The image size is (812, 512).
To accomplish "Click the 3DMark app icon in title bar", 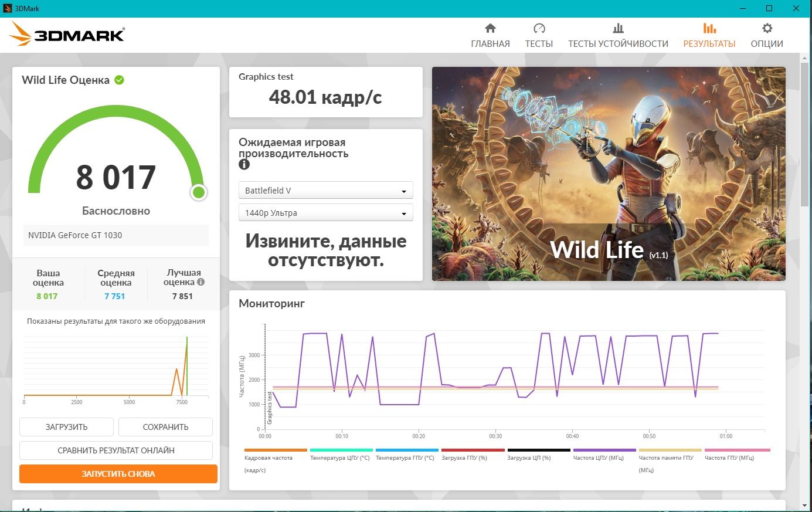I will (x=8, y=8).
